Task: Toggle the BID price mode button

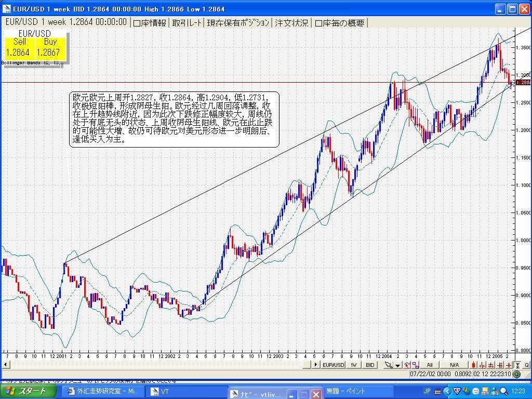Action: (x=370, y=365)
